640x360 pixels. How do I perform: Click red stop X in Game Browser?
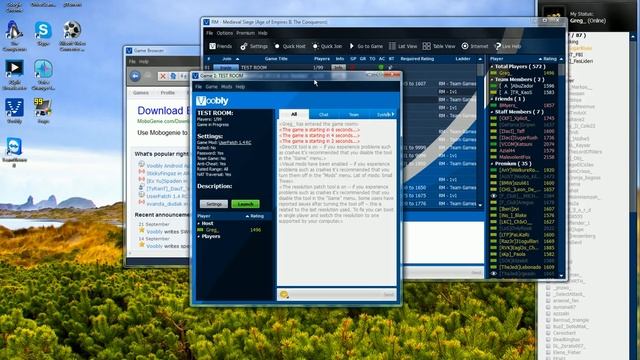162,76
